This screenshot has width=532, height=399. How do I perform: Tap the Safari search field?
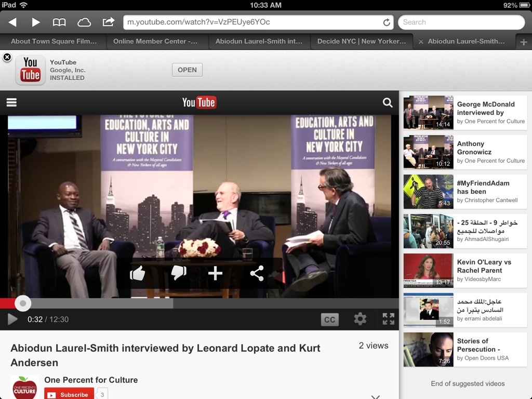pos(461,22)
